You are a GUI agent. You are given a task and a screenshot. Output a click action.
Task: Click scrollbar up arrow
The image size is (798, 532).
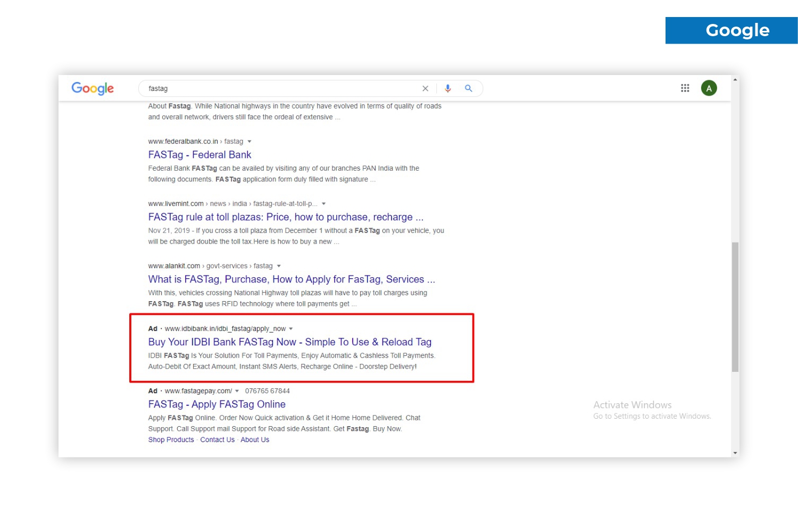[x=735, y=80]
